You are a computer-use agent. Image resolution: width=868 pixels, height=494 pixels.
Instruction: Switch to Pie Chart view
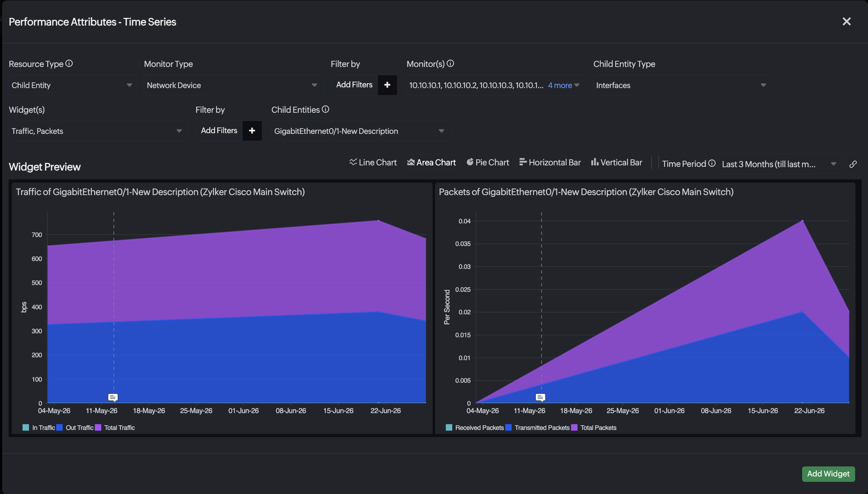(x=488, y=163)
